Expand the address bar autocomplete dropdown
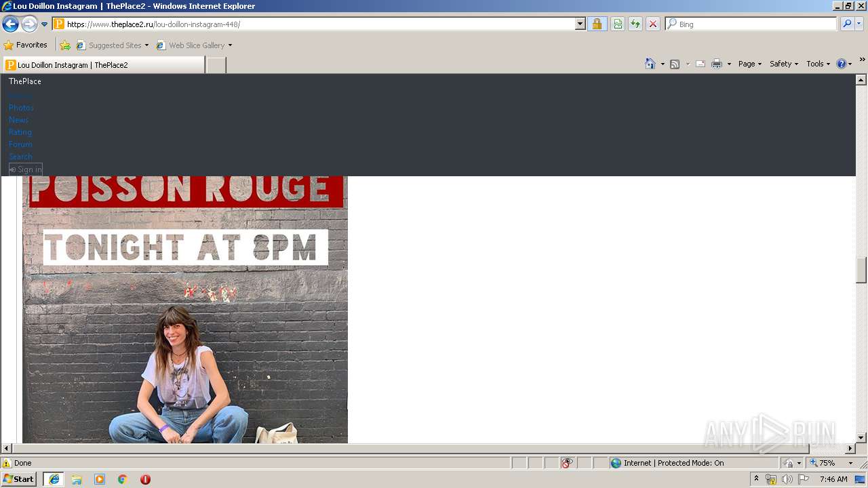 tap(580, 24)
